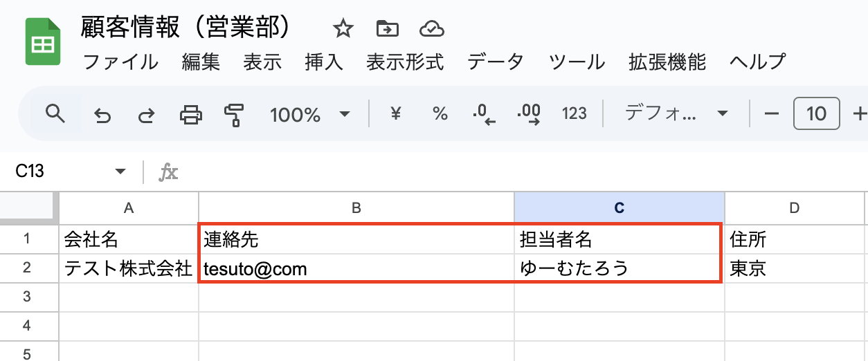Viewport: 868px width, 361px height.
Task: Open the 100% zoom dropdown
Action: (309, 114)
